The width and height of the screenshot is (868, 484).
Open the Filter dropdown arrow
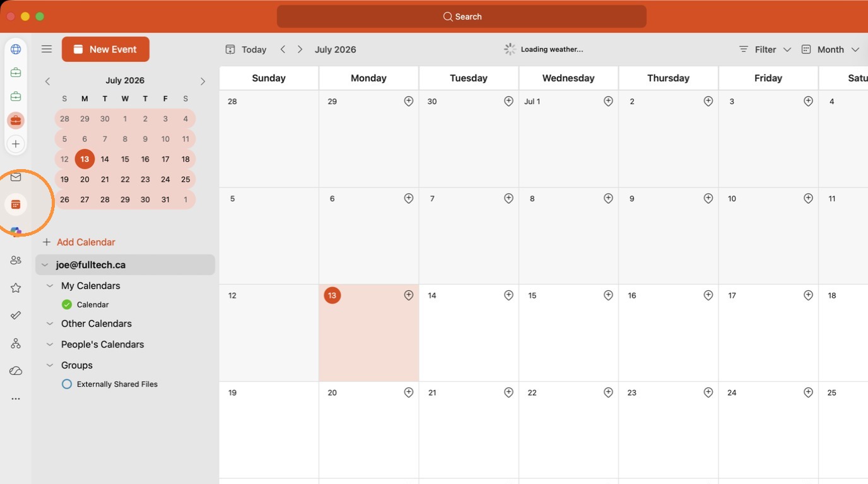pyautogui.click(x=787, y=49)
